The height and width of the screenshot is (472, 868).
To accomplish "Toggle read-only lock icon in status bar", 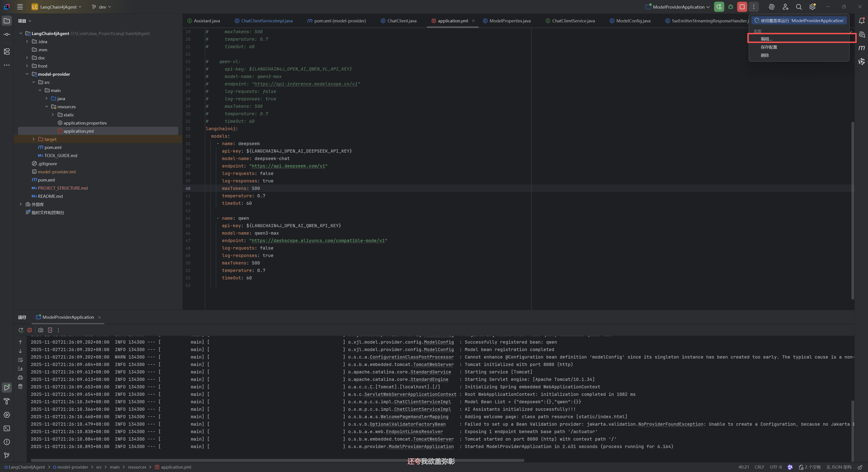I will click(x=860, y=467).
